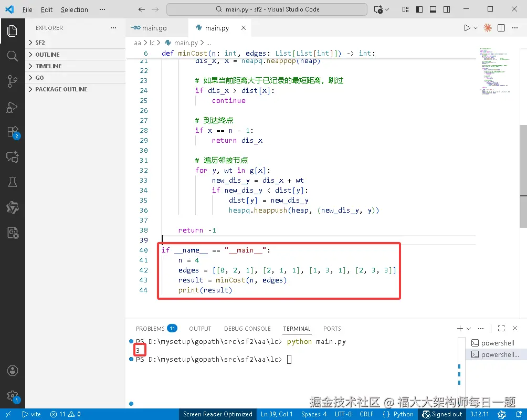Viewport: 527px width, 420px height.
Task: Open Extensions view with badge 2
Action: pyautogui.click(x=13, y=132)
